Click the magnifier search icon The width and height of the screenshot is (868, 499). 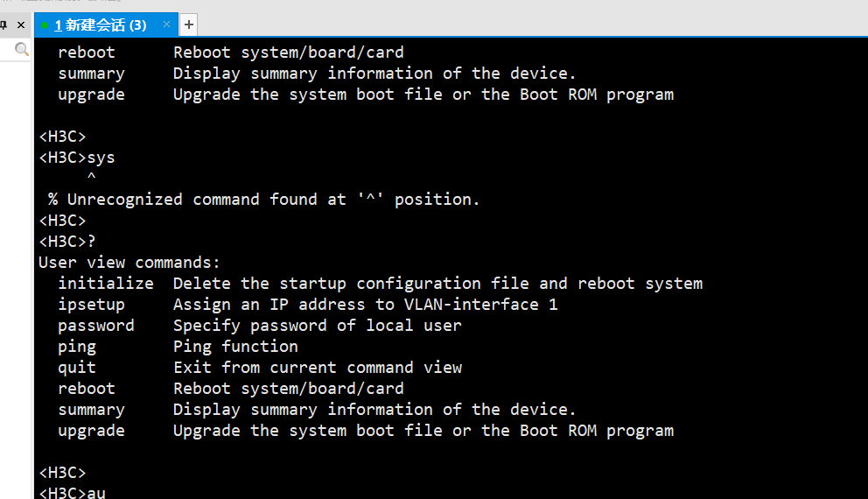pyautogui.click(x=22, y=51)
